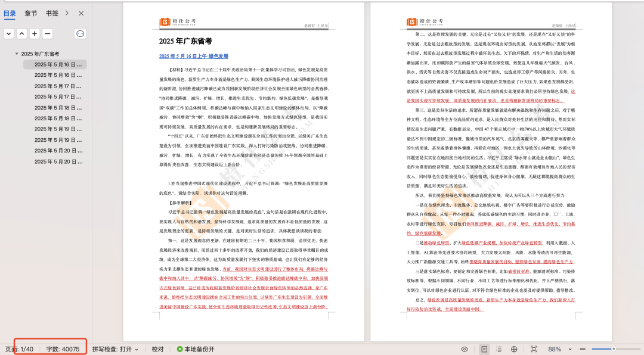This screenshot has width=644, height=355.
Task: Switch to the 书签 tab
Action: point(52,13)
